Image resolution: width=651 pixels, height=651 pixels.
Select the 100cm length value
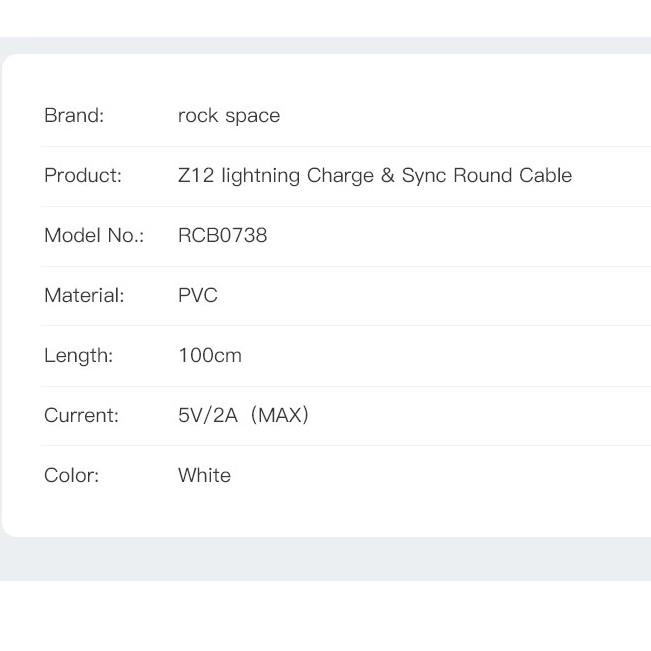pyautogui.click(x=210, y=356)
